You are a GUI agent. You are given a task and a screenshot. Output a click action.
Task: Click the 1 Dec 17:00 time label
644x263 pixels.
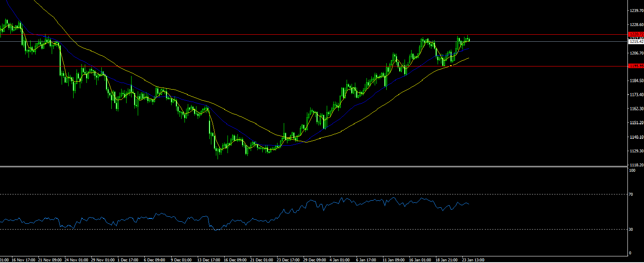[x=129, y=260]
